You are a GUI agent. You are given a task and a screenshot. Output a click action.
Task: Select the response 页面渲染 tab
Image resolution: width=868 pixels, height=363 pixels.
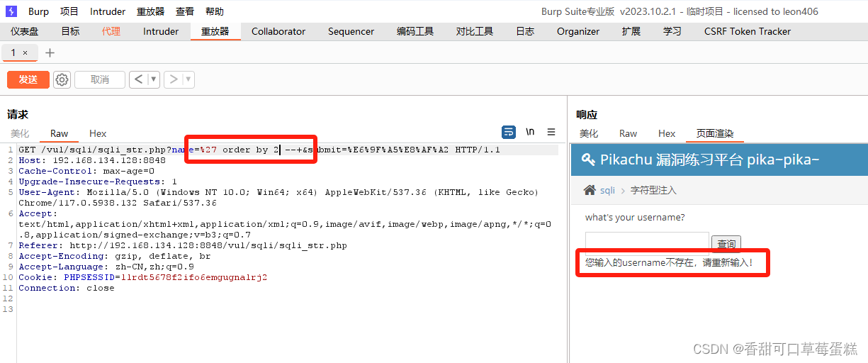(715, 133)
